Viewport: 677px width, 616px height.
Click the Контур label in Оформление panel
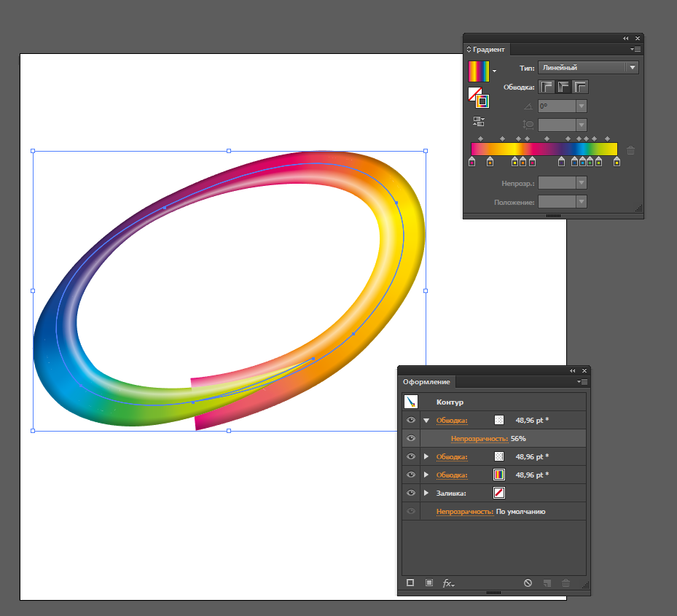coord(450,402)
